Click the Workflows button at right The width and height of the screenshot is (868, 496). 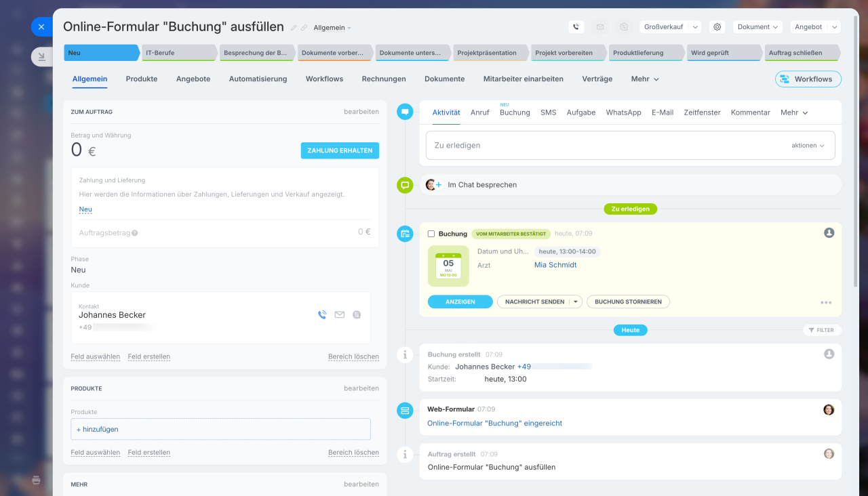[x=808, y=79]
